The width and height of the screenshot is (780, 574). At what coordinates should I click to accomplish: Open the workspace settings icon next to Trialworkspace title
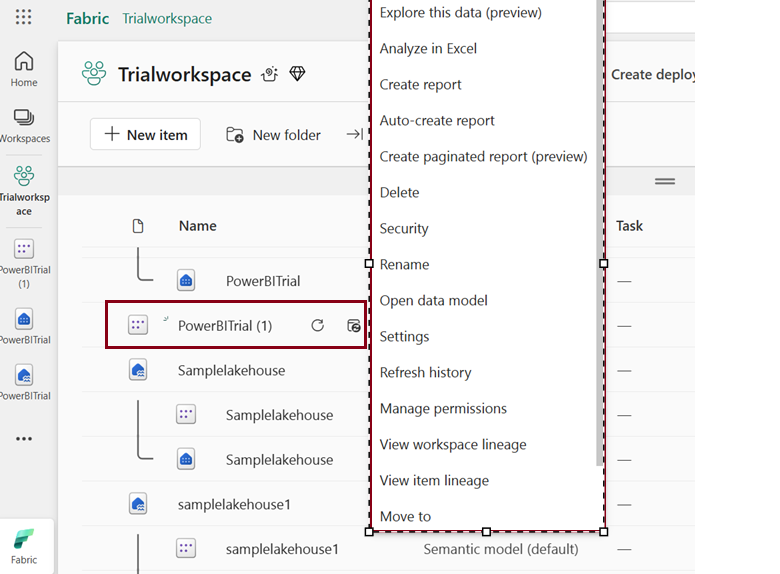[x=270, y=74]
